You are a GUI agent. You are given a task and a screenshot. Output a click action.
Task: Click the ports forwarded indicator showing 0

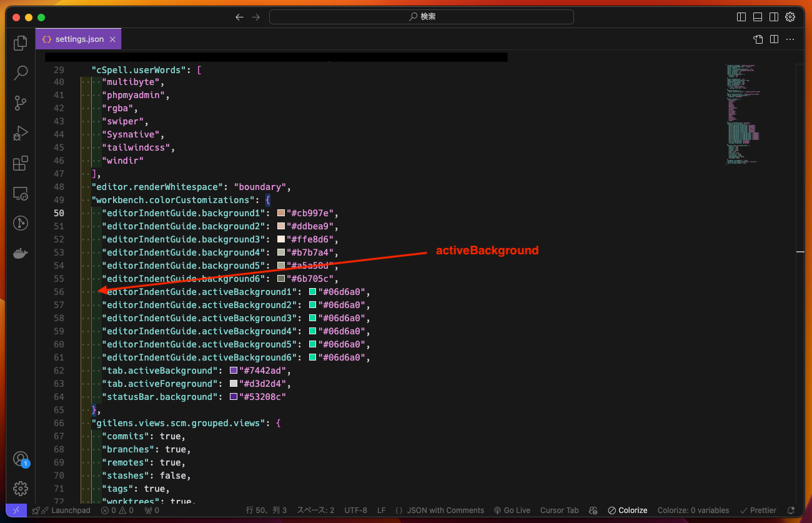point(152,511)
